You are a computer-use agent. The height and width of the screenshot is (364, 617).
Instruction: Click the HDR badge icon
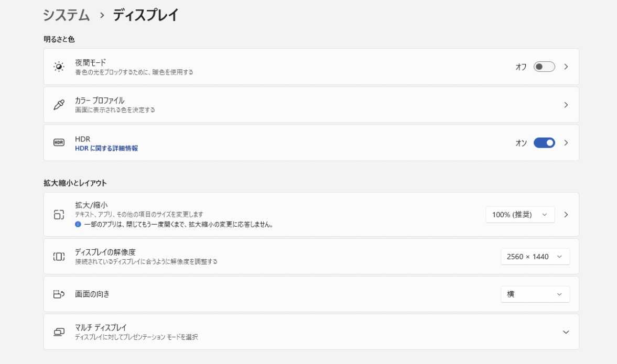[59, 142]
